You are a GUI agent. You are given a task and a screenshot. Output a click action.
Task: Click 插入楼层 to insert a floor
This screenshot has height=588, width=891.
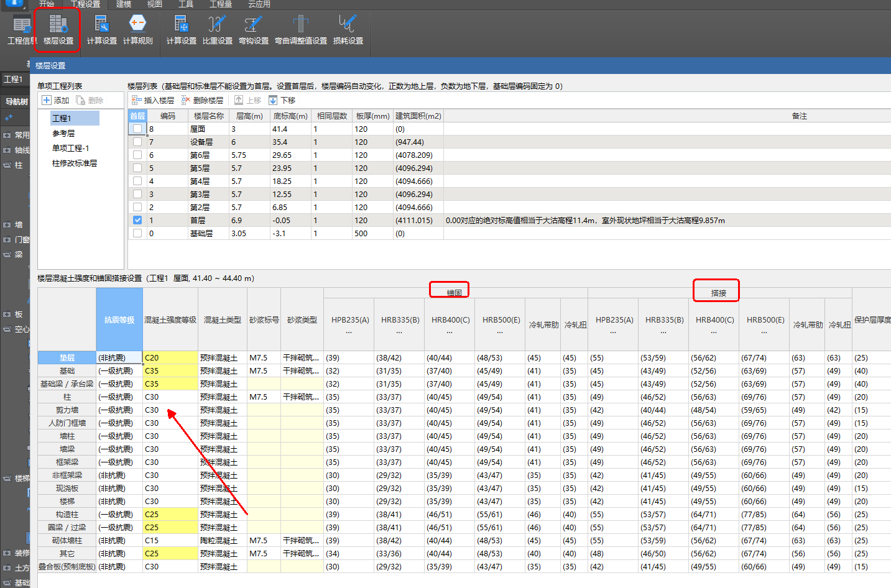pos(153,100)
